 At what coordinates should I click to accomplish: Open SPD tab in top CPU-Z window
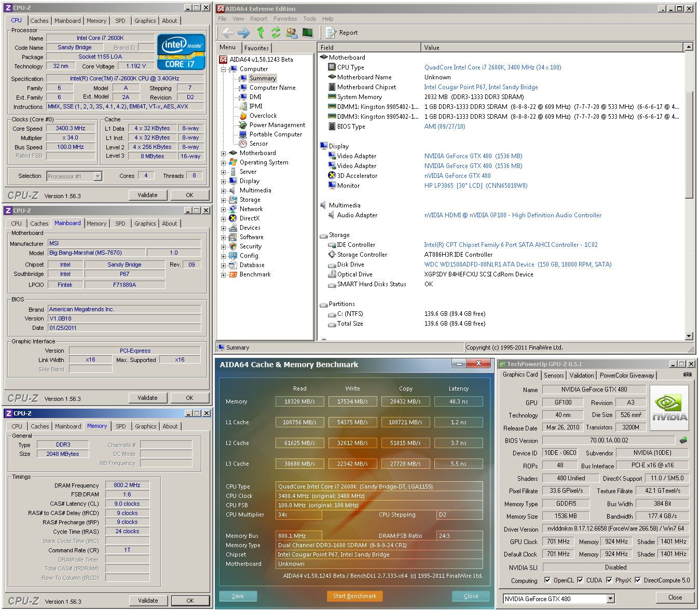120,21
